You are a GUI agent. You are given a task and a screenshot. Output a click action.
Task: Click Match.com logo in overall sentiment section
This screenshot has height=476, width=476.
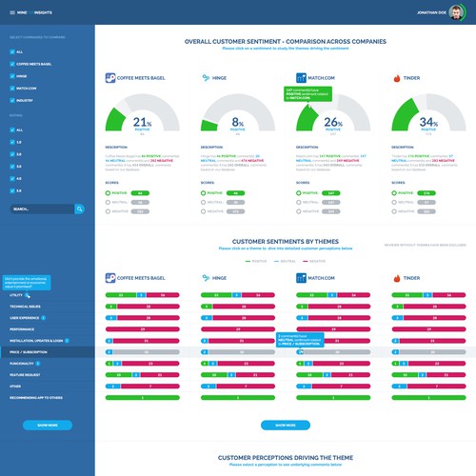[x=301, y=78]
